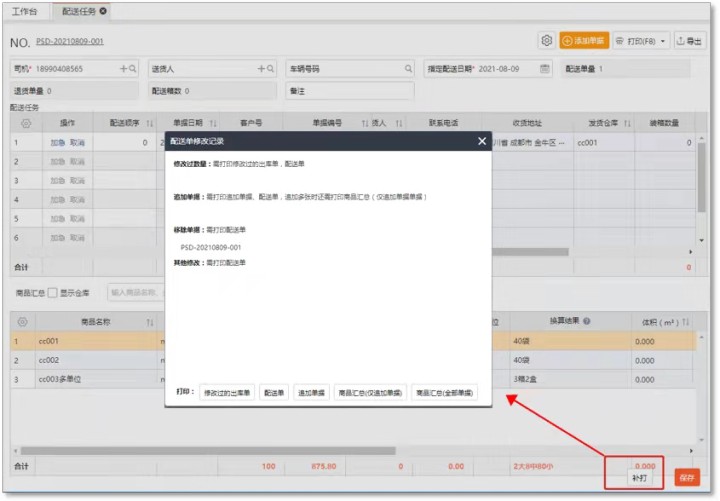Expand the 打印(F8) dropdown arrow

[x=663, y=41]
